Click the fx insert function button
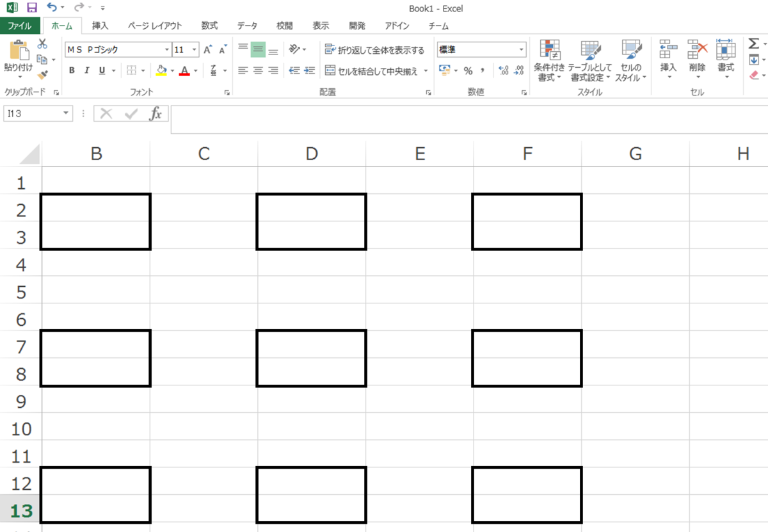This screenshot has height=532, width=768. click(x=157, y=113)
